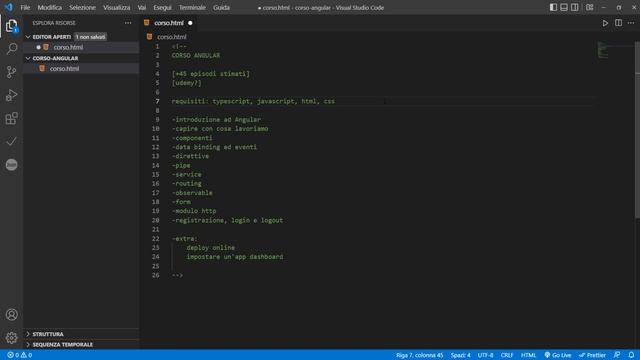The width and height of the screenshot is (640, 360).
Task: Click the '1 non salvati' badge
Action: click(90, 37)
